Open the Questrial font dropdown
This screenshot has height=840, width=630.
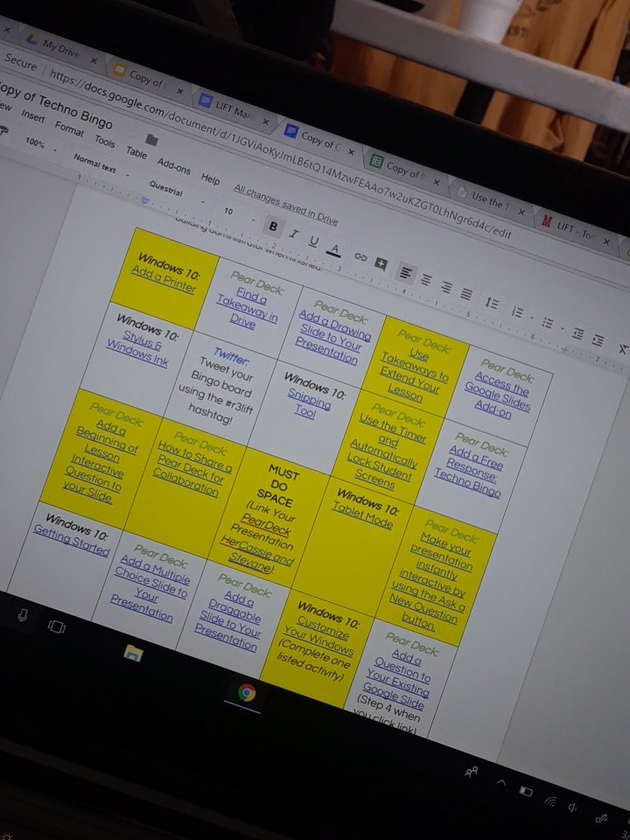click(x=177, y=192)
